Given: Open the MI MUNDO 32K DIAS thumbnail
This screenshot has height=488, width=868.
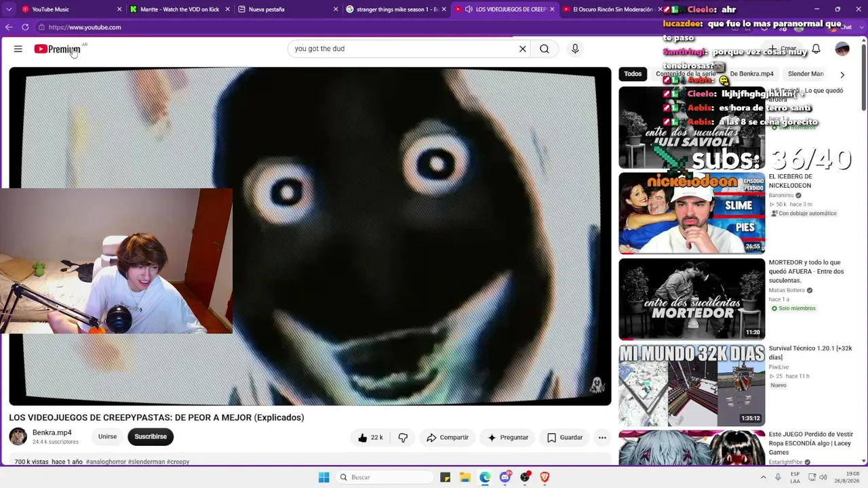Looking at the screenshot, I should pyautogui.click(x=692, y=385).
